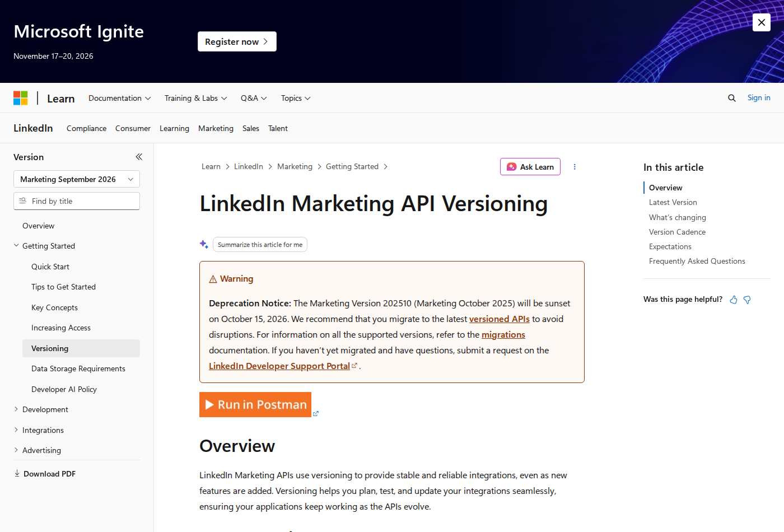Click the Microsoft logo icon
Viewport: 784px width, 532px height.
[21, 98]
